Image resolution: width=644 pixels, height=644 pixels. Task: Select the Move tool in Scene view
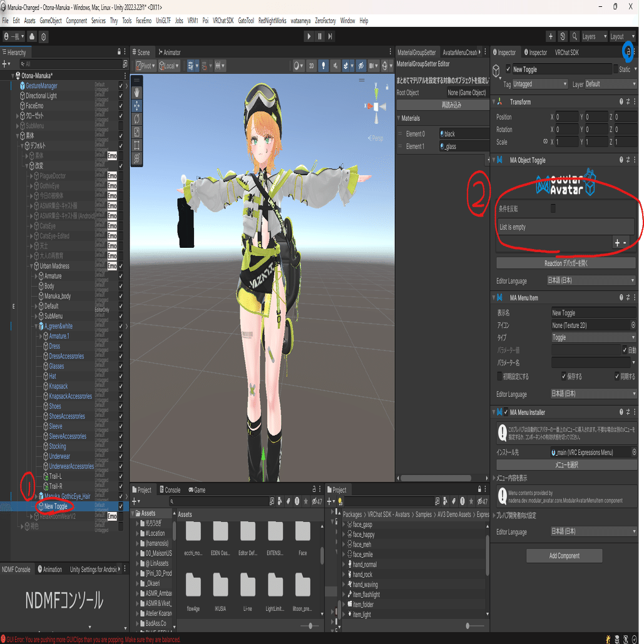[137, 106]
